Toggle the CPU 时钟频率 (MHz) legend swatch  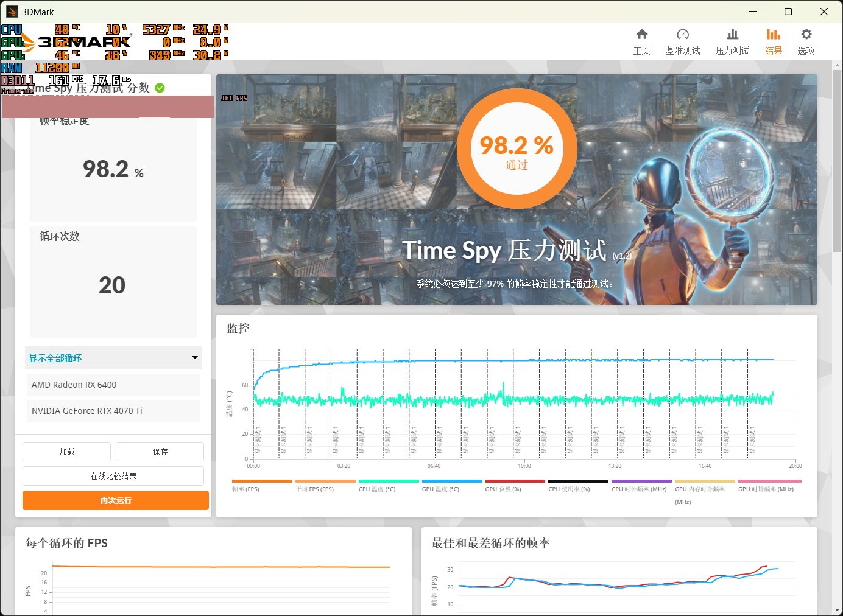642,481
